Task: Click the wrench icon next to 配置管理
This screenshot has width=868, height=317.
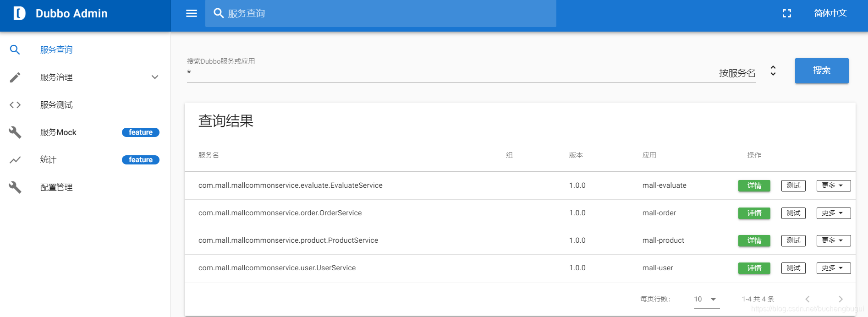Action: 15,187
